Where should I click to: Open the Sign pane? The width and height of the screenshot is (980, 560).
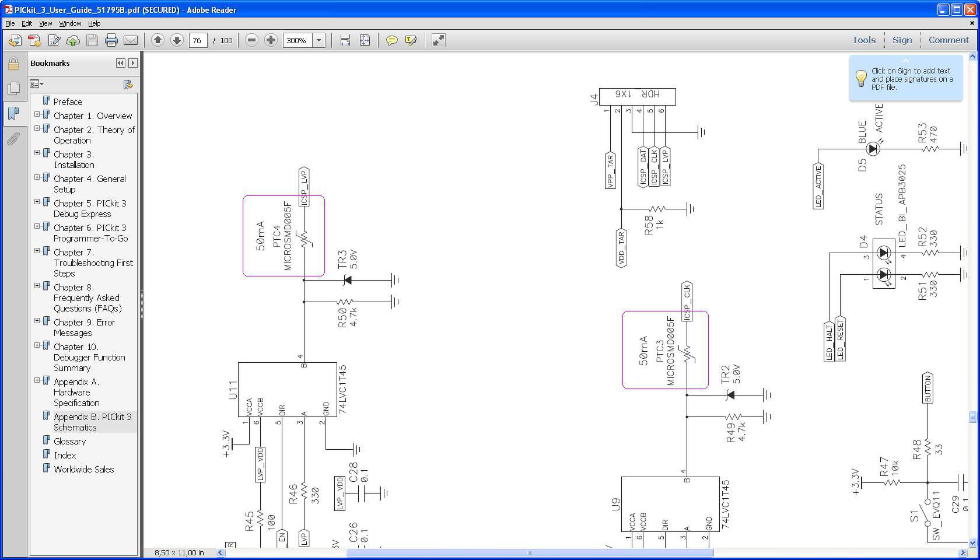pyautogui.click(x=902, y=40)
